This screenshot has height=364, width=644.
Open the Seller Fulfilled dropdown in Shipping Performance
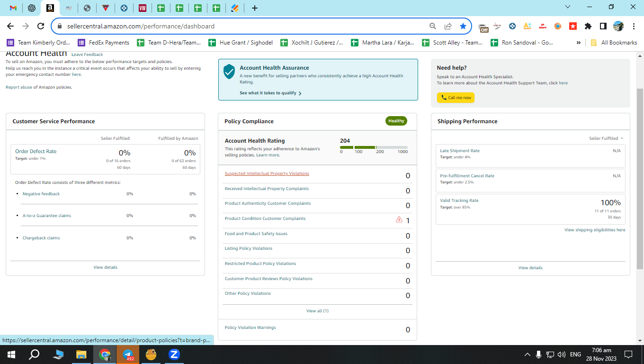coord(606,138)
